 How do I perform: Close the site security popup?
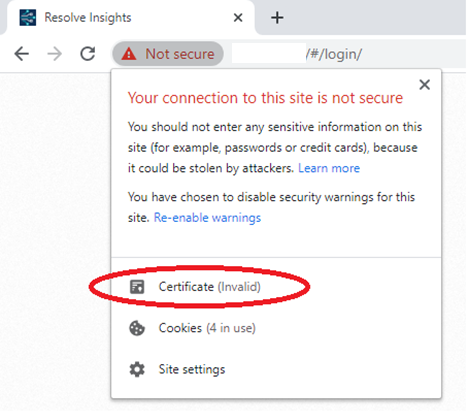(x=424, y=85)
